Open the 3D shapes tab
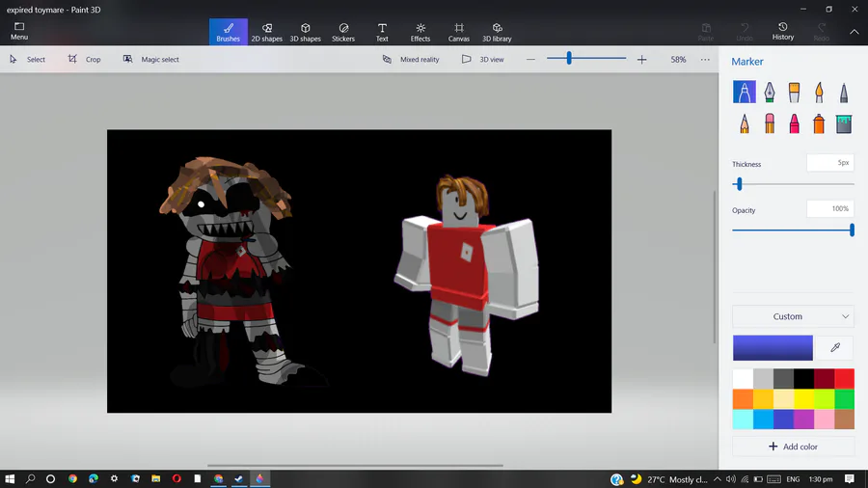 click(305, 32)
